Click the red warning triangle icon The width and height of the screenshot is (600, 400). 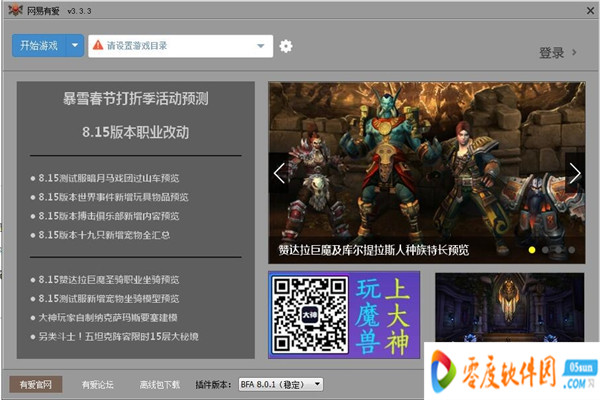(98, 45)
